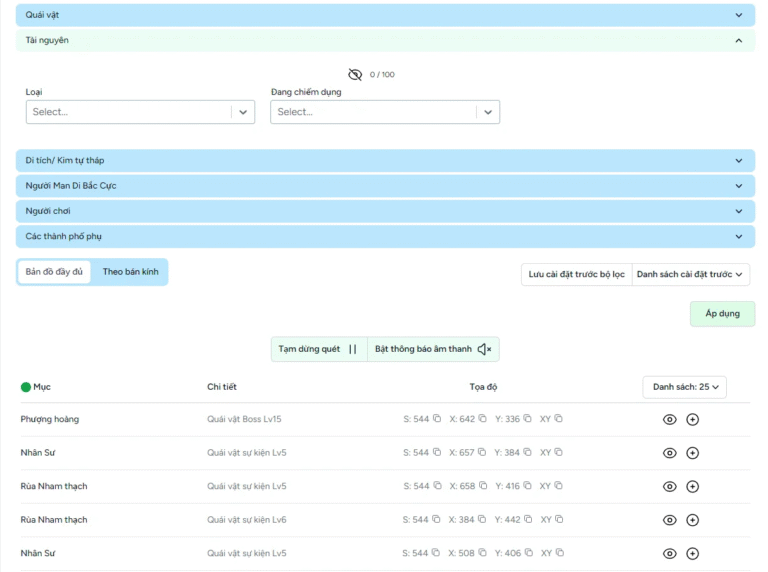Click Lưu cài đặt trước bộ lọc
768x572 pixels.
click(576, 274)
